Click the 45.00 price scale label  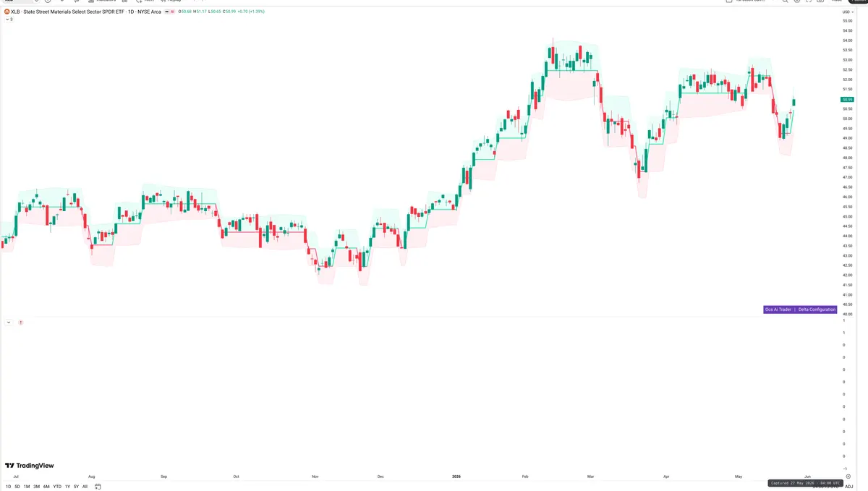(x=847, y=216)
